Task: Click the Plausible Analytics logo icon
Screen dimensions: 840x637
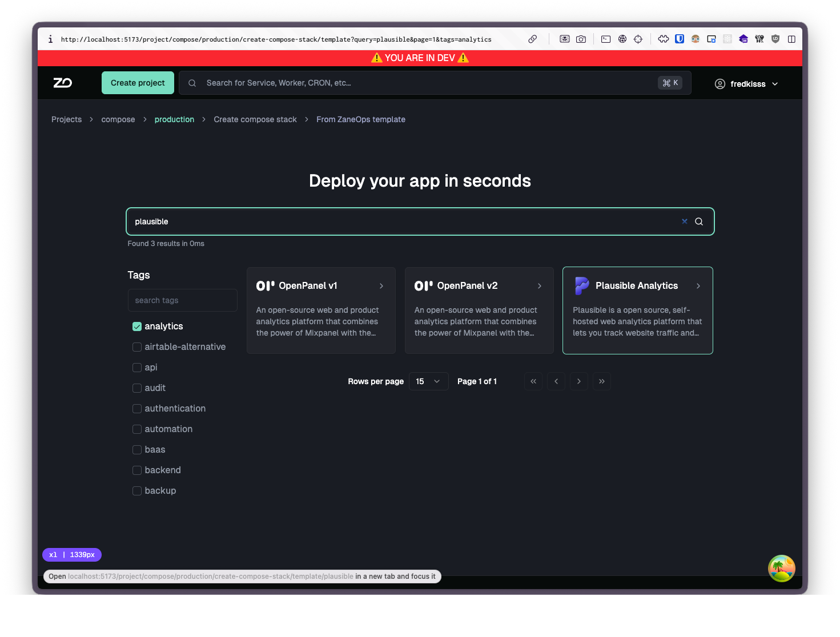Action: coord(582,285)
